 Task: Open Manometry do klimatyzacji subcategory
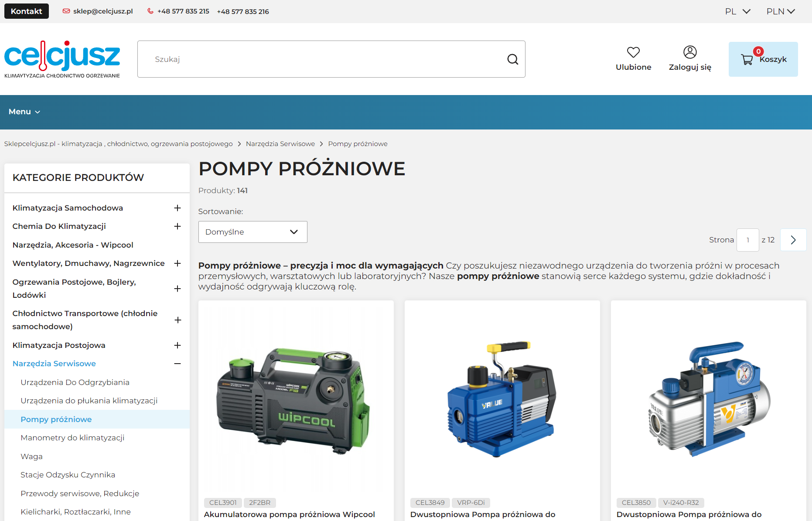72,438
